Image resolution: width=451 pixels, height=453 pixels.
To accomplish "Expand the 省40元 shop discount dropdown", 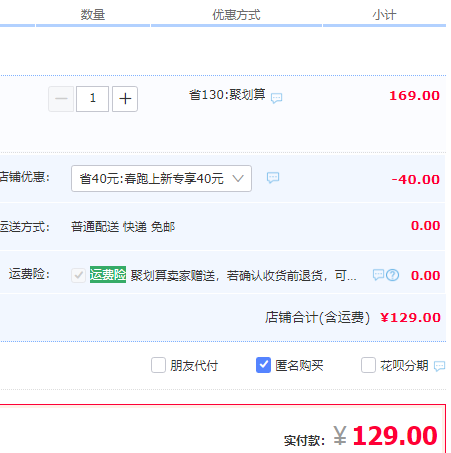I will click(x=161, y=178).
